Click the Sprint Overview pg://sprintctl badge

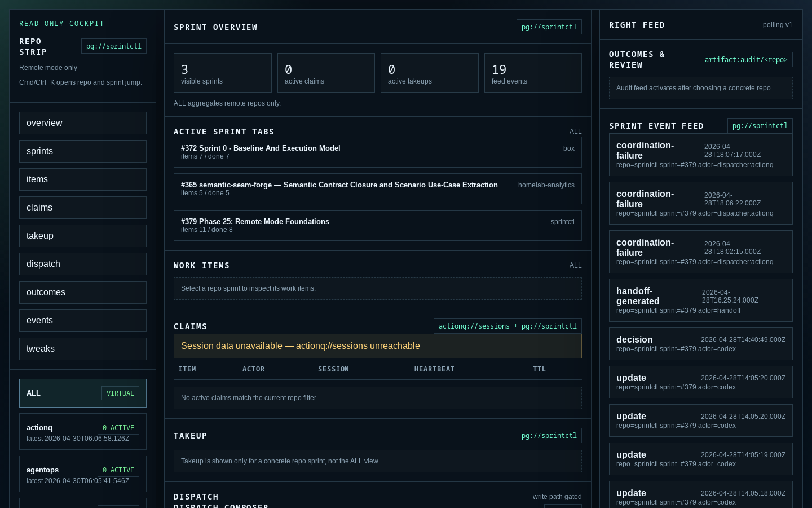(x=549, y=27)
